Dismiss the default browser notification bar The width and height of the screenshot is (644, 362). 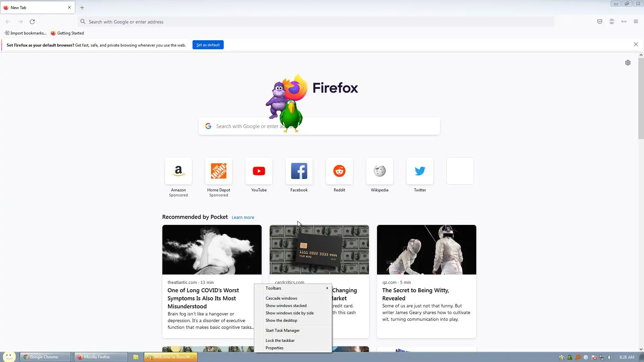click(636, 45)
